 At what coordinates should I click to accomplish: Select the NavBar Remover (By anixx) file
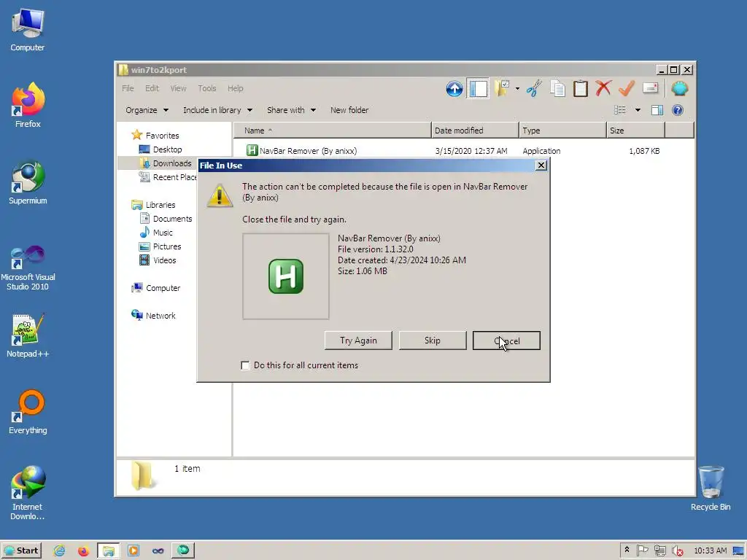(x=308, y=151)
